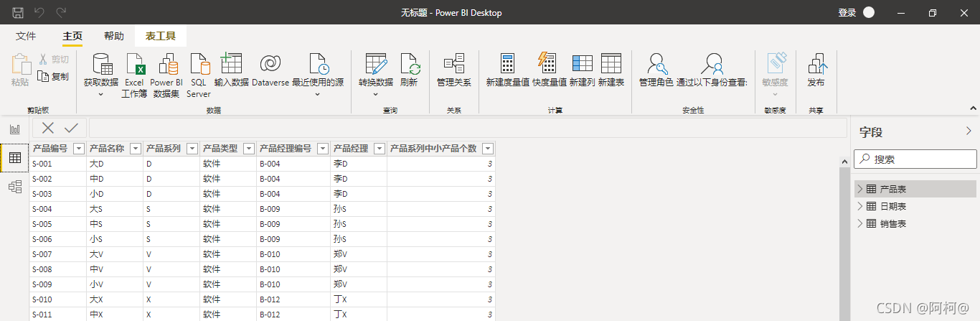Open filter dropdown for 产品经理 column
This screenshot has width=980, height=321.
point(379,149)
